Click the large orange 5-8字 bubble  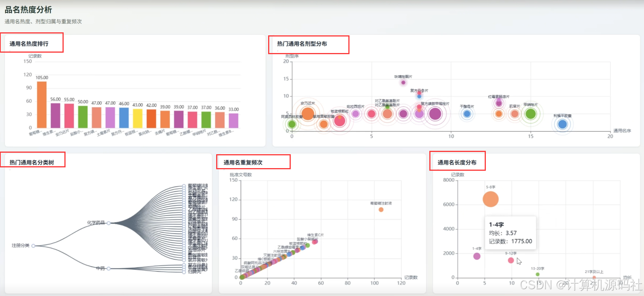click(491, 199)
